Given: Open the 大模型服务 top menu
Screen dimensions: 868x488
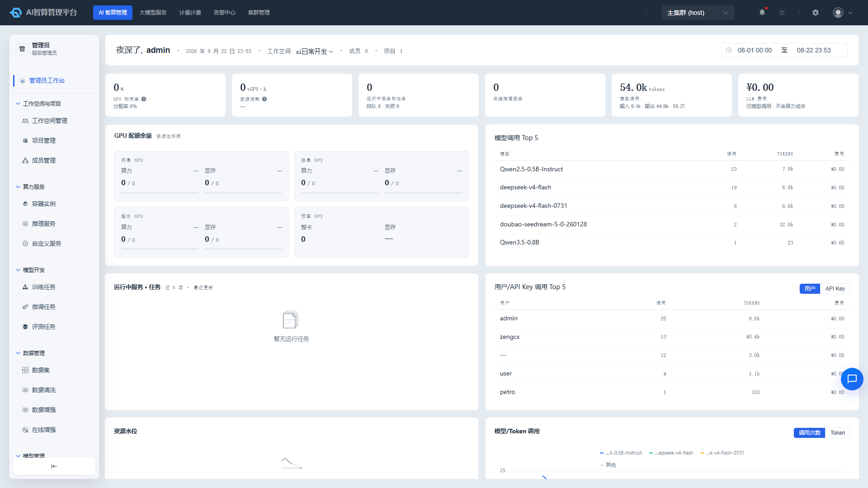Looking at the screenshot, I should pos(153,13).
